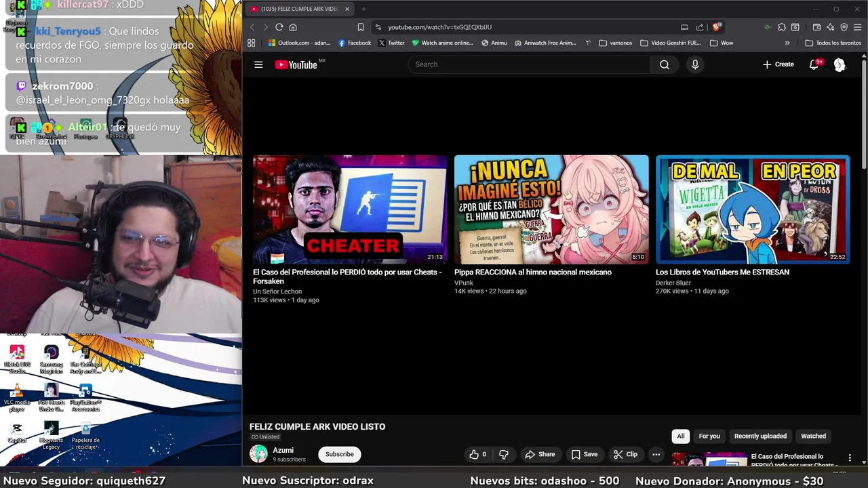Open VLC media player desktop shortcut
Screen dimensions: 868x488
[x=17, y=397]
